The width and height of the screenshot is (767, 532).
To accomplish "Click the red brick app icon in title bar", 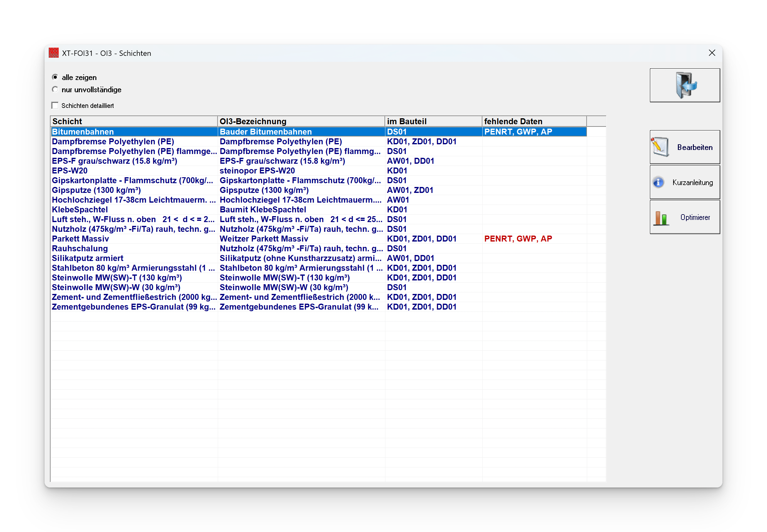I will [54, 53].
